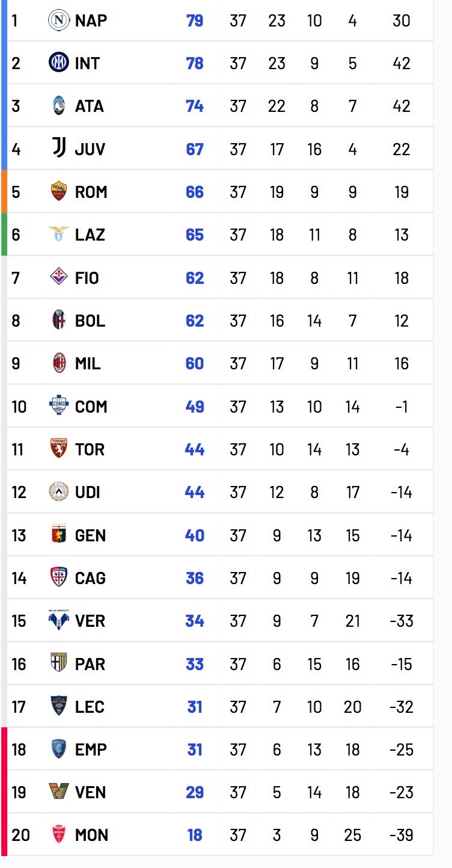Open the CAG team link
This screenshot has width=452, height=868.
90,578
